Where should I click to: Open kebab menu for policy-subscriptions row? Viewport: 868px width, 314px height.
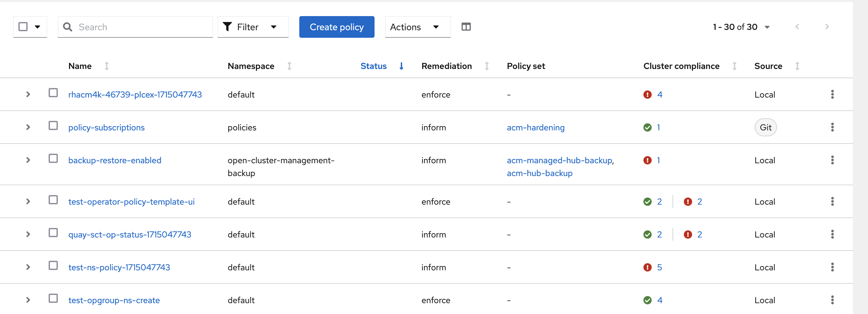pyautogui.click(x=832, y=127)
